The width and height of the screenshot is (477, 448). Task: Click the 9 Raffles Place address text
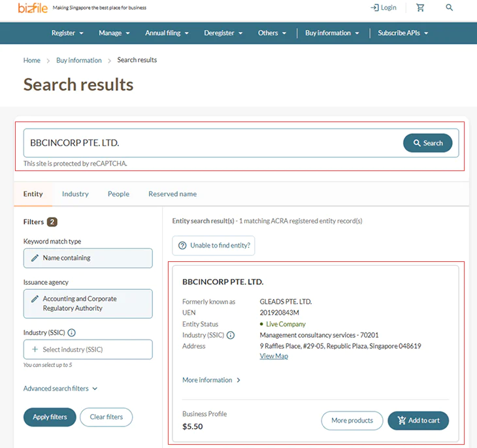click(x=340, y=346)
